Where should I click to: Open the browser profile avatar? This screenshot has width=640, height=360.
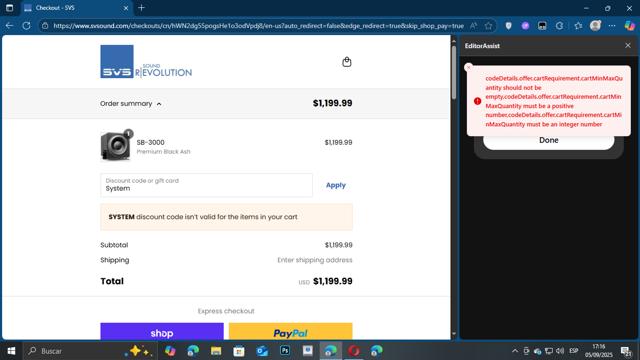coord(595,26)
